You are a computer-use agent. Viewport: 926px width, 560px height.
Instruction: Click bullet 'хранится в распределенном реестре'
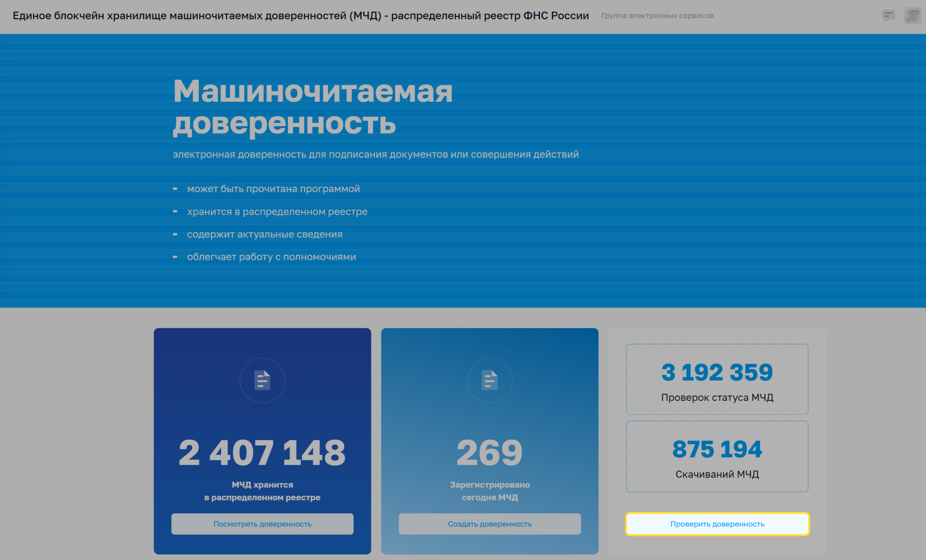[x=277, y=212]
